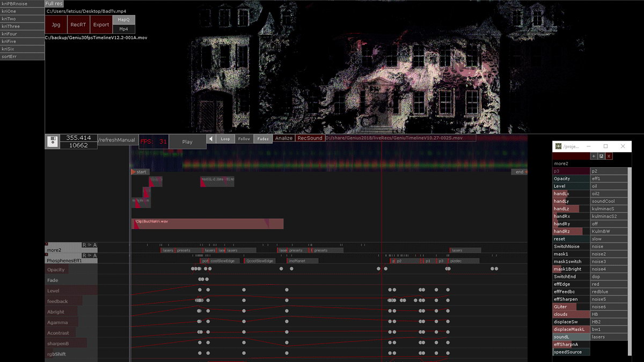644x362 pixels.
Task: Click the QcoolSlowEdge timeline segment
Action: [260, 261]
